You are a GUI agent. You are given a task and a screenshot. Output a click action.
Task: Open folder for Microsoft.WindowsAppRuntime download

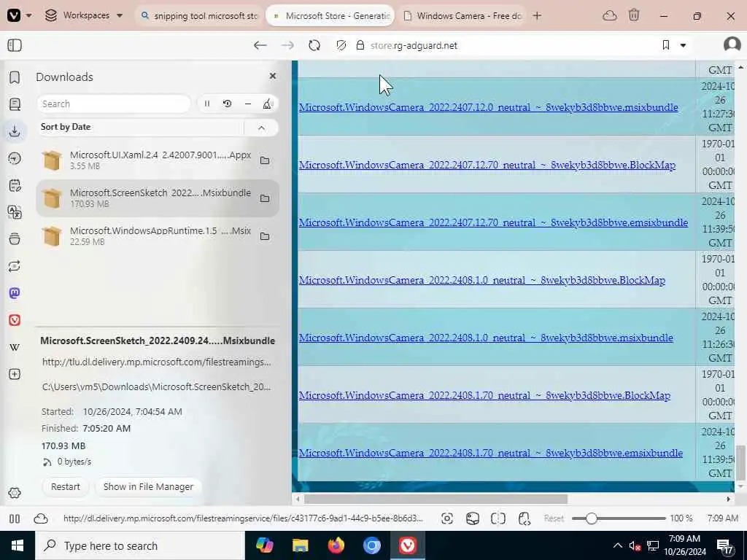(265, 236)
